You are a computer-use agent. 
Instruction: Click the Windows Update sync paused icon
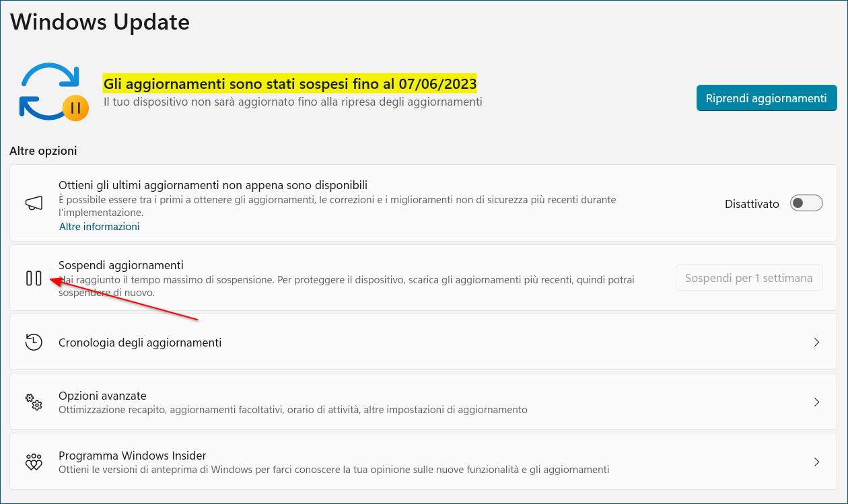coord(55,92)
